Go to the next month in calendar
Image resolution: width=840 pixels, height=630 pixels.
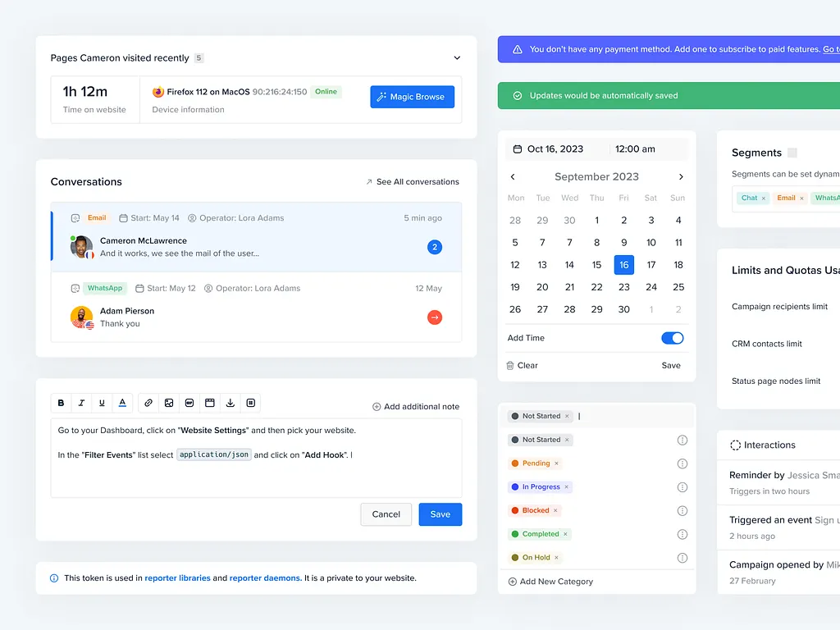point(681,176)
